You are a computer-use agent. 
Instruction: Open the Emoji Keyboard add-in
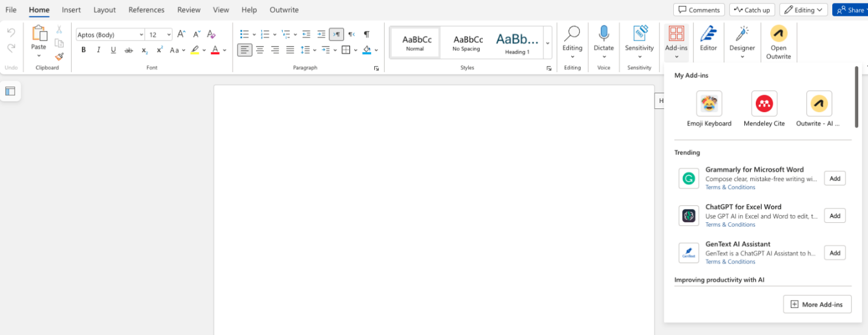click(x=709, y=108)
